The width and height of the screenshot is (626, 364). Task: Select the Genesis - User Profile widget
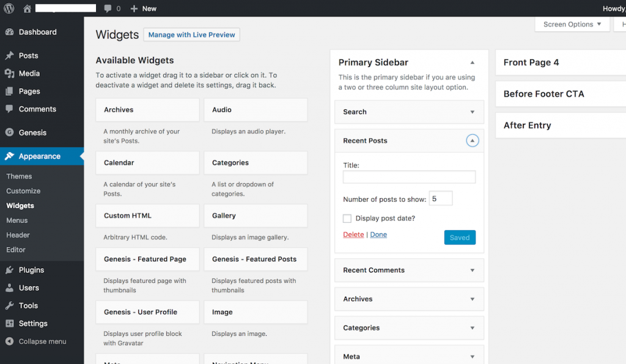pos(147,312)
